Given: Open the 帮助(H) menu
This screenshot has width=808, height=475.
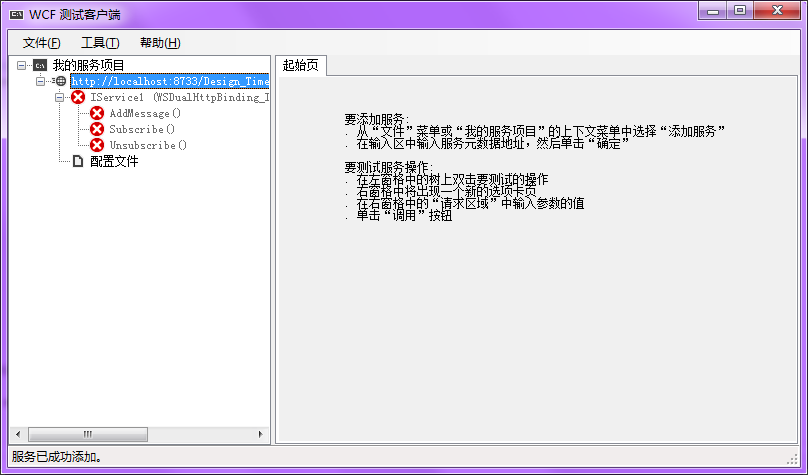Looking at the screenshot, I should pos(160,43).
